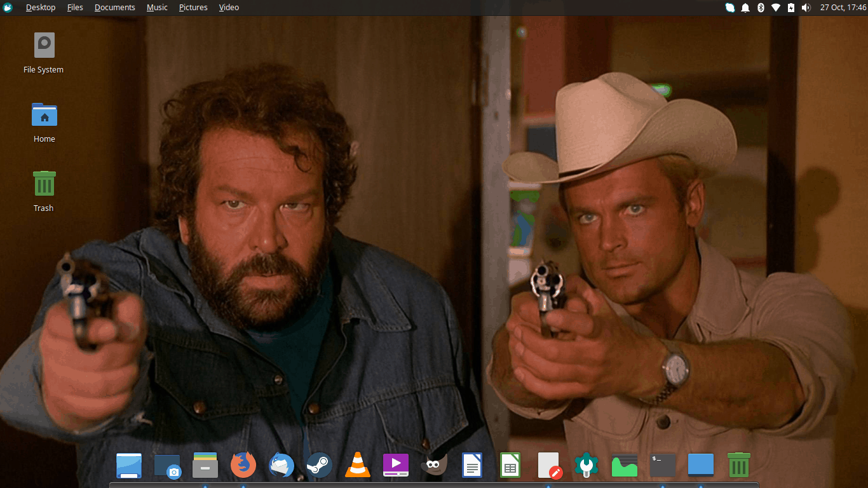The width and height of the screenshot is (868, 488).
Task: Open the Pictures menu in top panel
Action: [x=193, y=8]
